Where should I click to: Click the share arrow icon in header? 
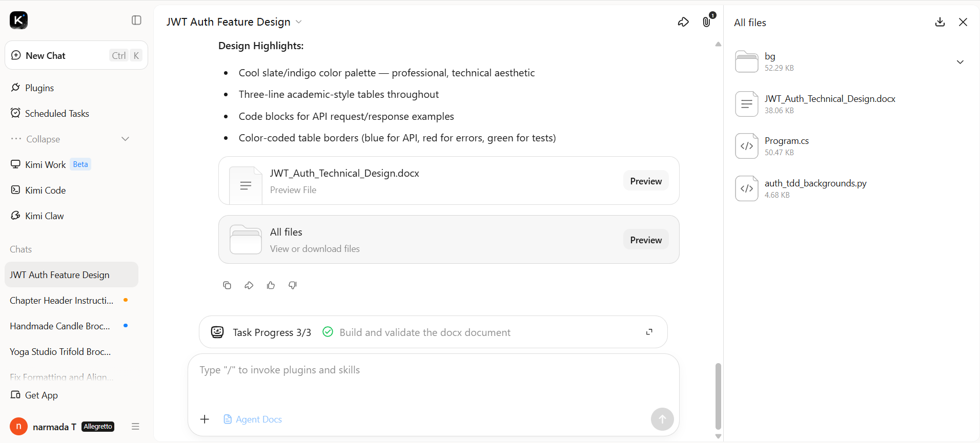(683, 22)
